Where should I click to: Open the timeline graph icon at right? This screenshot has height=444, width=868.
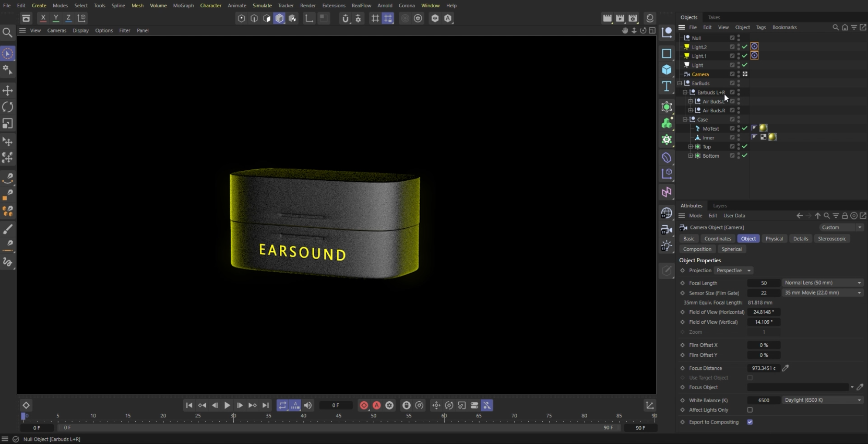(650, 405)
